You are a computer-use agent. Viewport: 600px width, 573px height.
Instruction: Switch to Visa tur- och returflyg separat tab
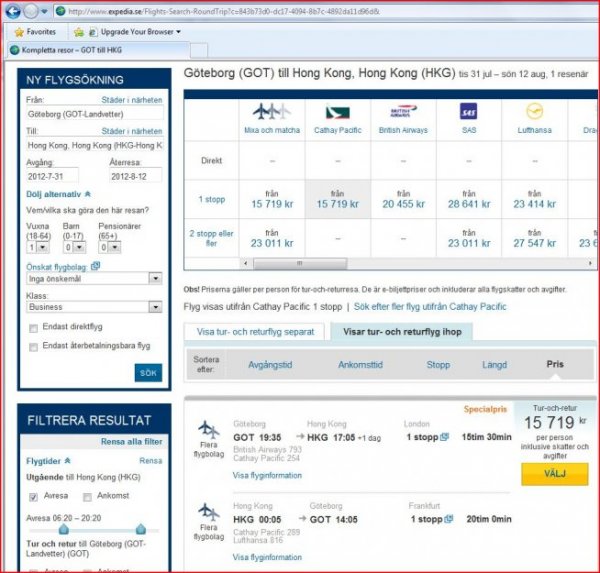coord(254,331)
